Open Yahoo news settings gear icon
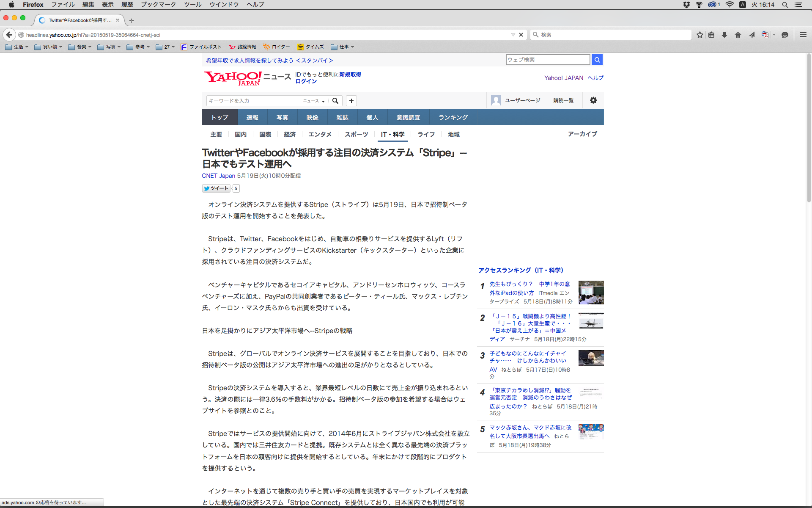 pos(593,100)
